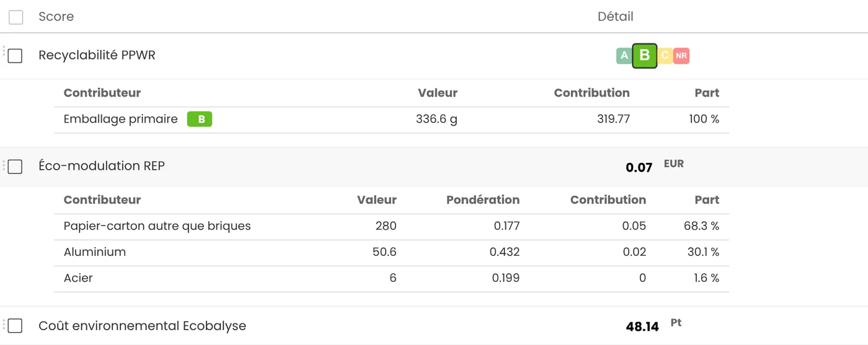Viewport: 868px width, 345px height.
Task: Click the 336.6 g value
Action: click(436, 119)
